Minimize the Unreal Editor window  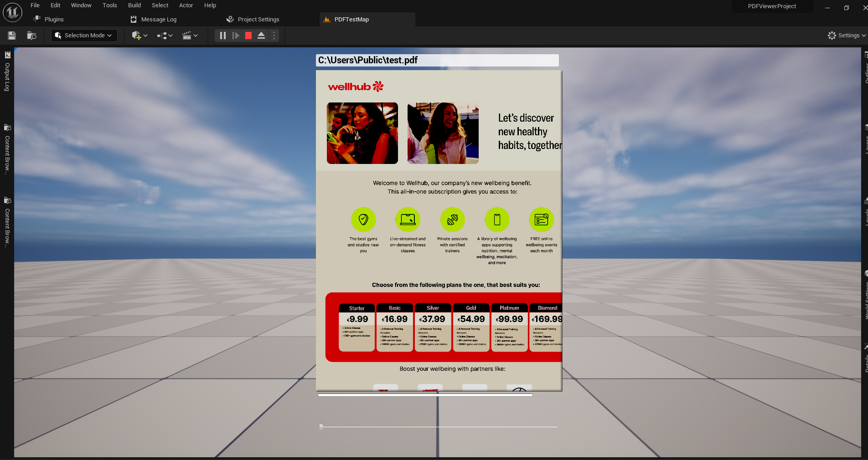[827, 8]
